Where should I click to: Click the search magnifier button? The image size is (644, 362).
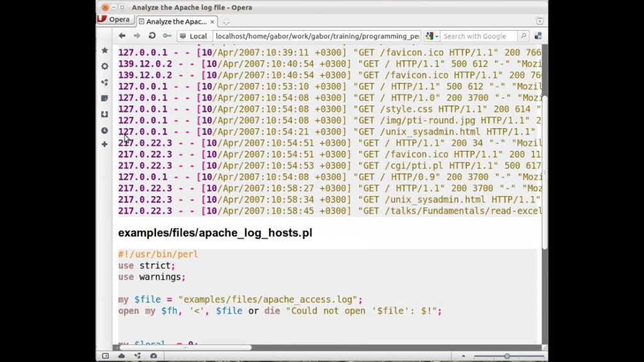pyautogui.click(x=523, y=36)
